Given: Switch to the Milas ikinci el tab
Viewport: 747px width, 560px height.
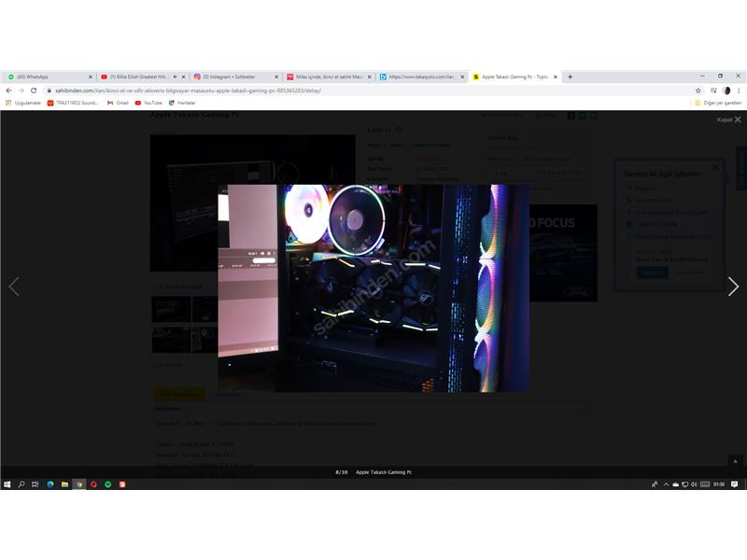Looking at the screenshot, I should [329, 77].
